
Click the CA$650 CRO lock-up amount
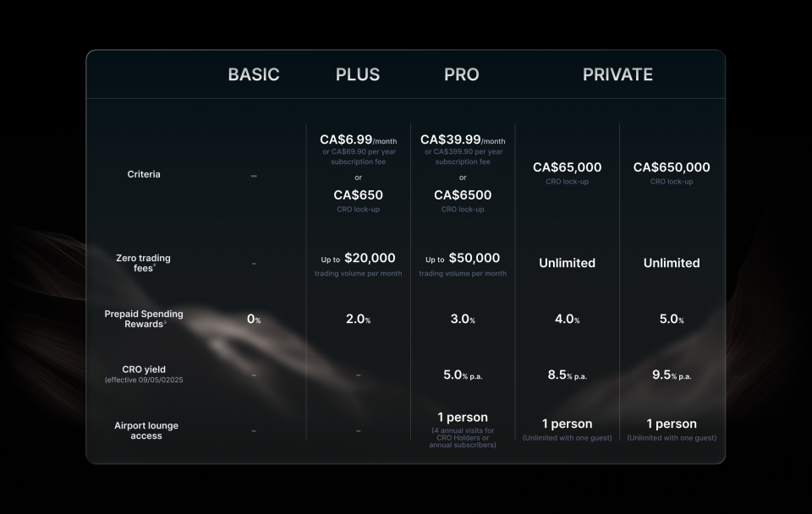click(x=358, y=195)
